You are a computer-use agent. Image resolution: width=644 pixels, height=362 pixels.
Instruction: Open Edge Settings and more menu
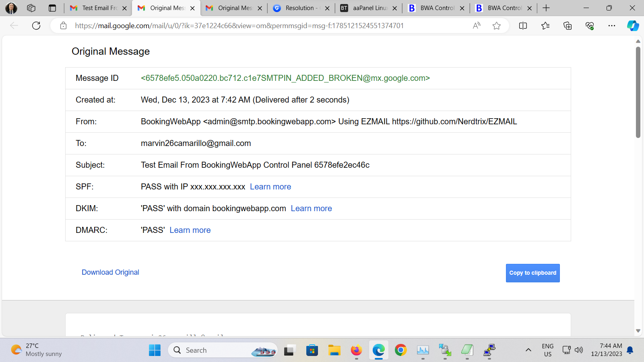pos(612,26)
